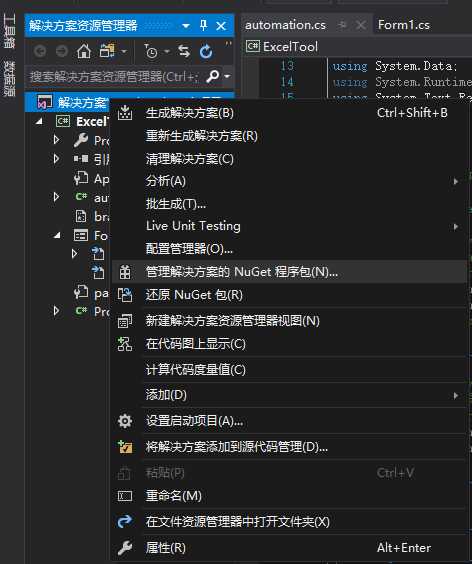The width and height of the screenshot is (472, 564).
Task: Open the search options dropdown arrow
Action: 227,76
